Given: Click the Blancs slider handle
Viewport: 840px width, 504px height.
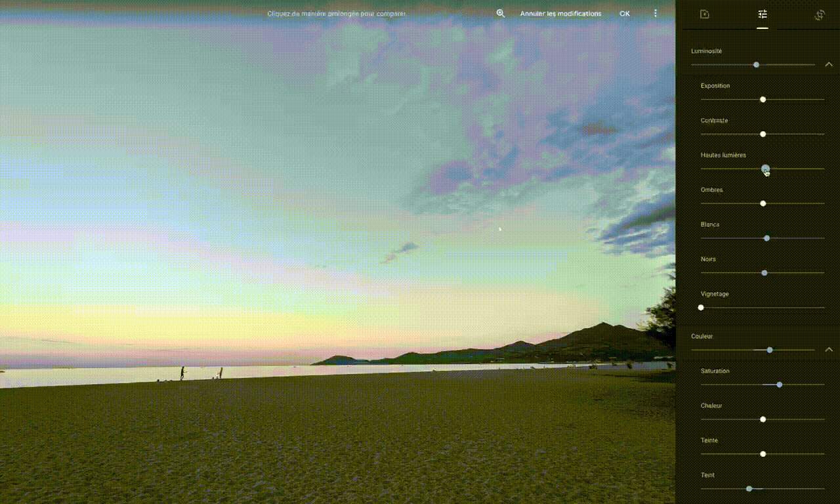Looking at the screenshot, I should pos(766,238).
